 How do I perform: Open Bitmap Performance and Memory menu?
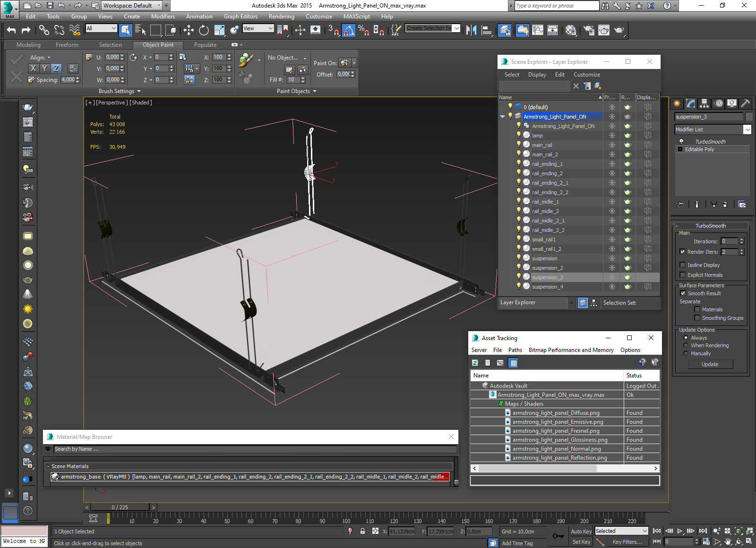pos(571,350)
